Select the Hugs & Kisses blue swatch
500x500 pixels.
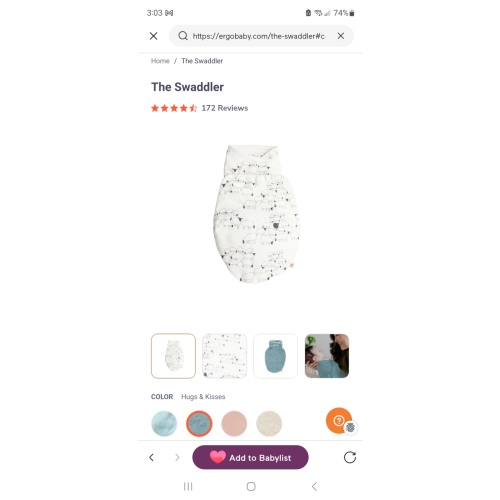(x=199, y=423)
